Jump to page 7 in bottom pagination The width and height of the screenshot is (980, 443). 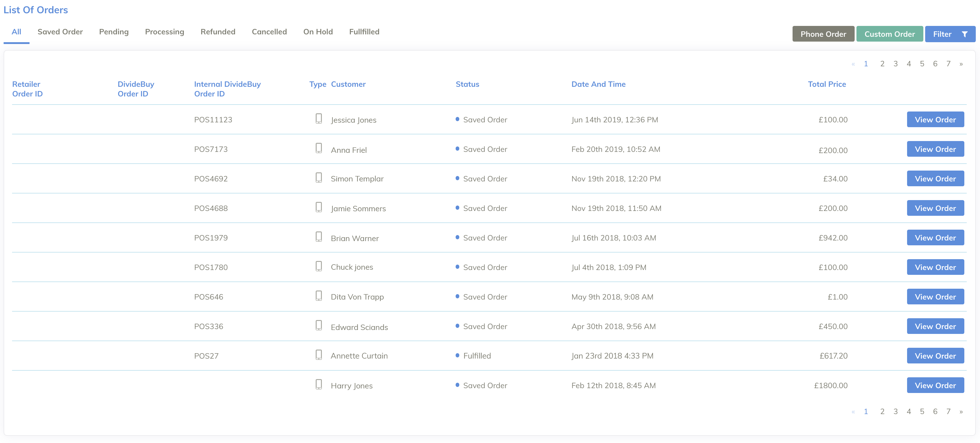(948, 411)
